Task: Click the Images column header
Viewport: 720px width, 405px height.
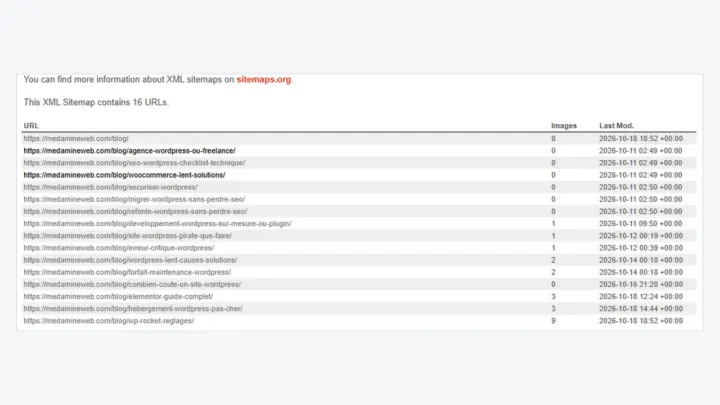Action: [x=564, y=126]
